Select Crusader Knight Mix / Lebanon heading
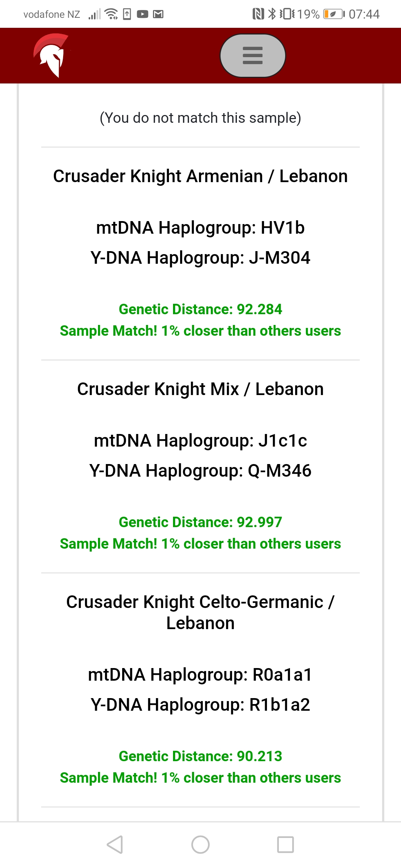This screenshot has height=868, width=401. (x=200, y=389)
